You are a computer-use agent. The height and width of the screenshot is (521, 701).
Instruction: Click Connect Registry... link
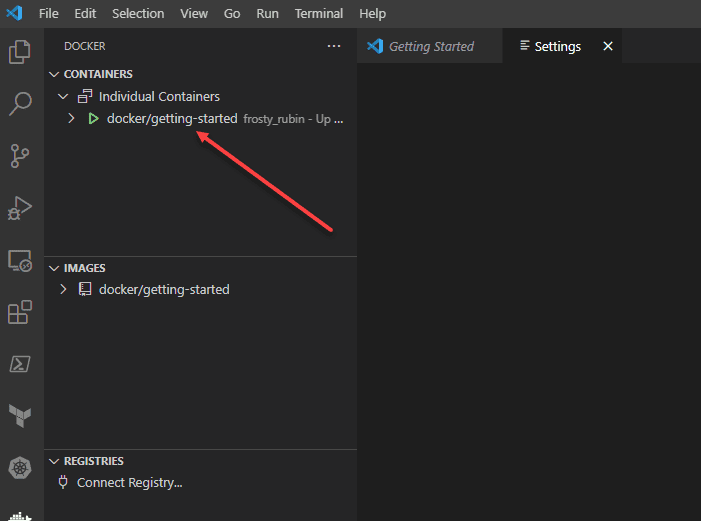pos(130,483)
